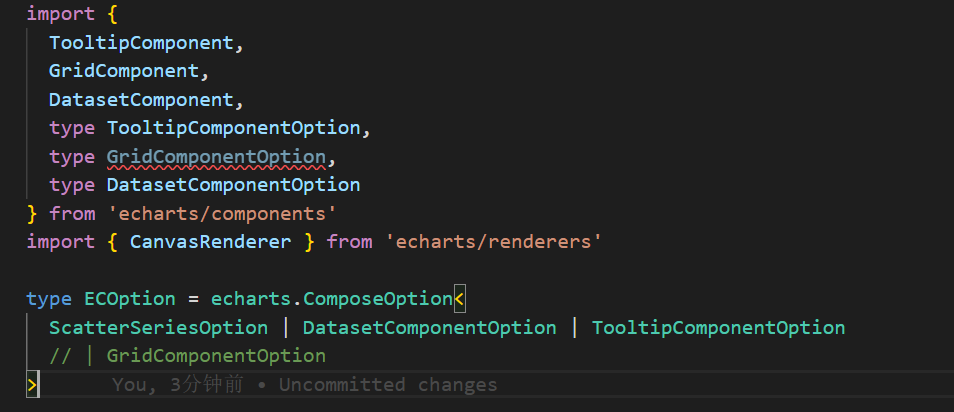Click the TooltipComponent import identifier
The height and width of the screenshot is (412, 954).
tap(140, 43)
